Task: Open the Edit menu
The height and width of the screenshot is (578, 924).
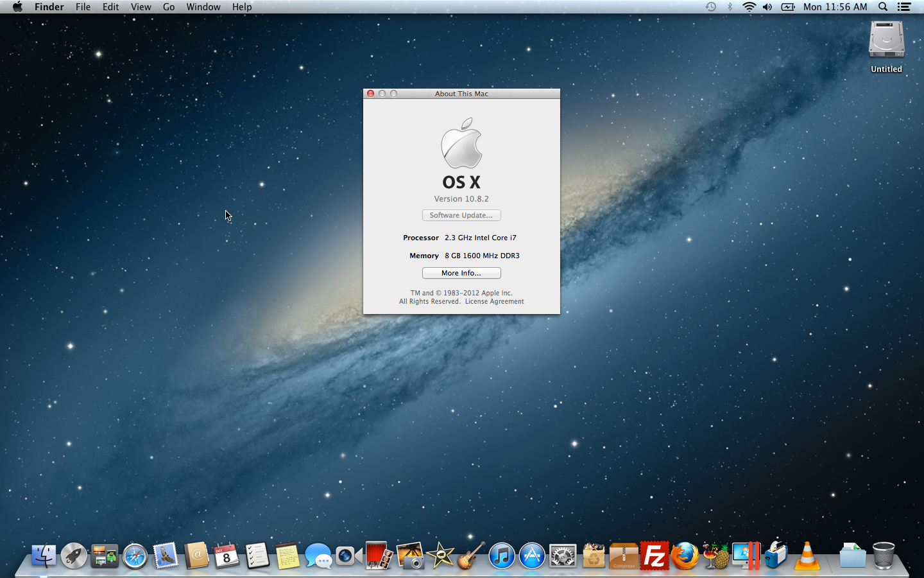Action: (x=110, y=7)
